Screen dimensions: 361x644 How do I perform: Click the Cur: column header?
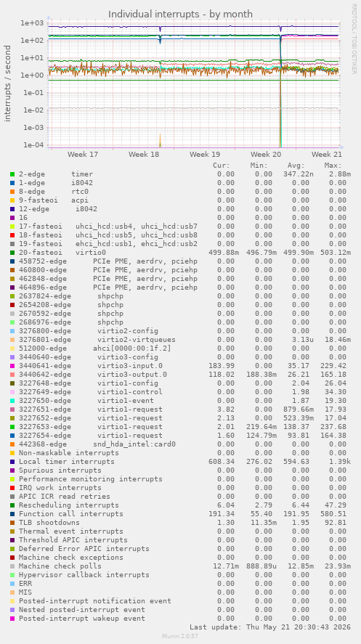(x=222, y=166)
